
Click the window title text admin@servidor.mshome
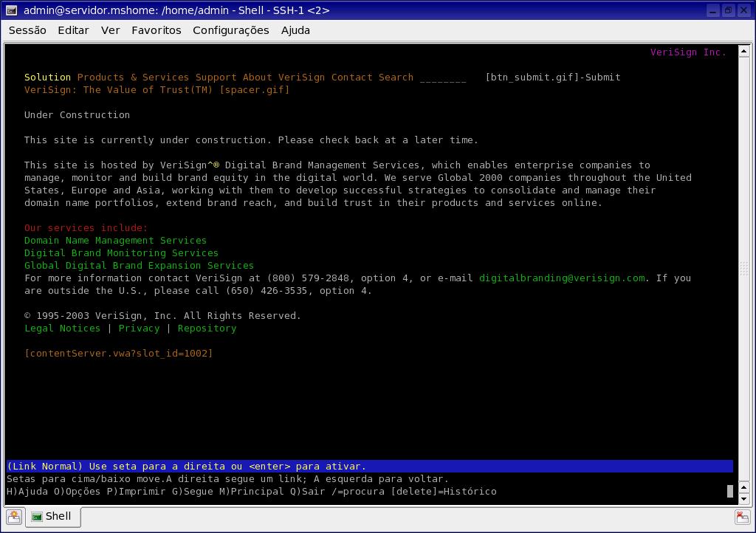[176, 10]
